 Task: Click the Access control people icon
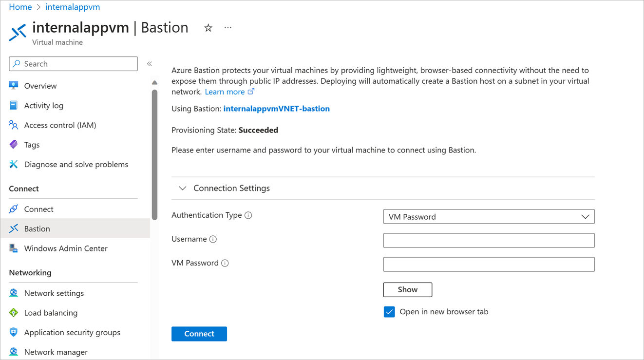point(14,125)
